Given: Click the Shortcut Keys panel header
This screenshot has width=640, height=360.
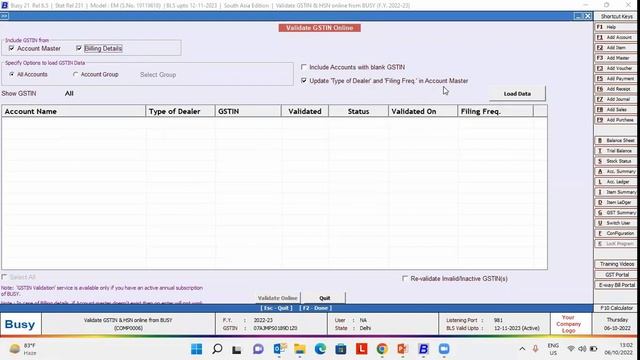Looking at the screenshot, I should point(616,16).
